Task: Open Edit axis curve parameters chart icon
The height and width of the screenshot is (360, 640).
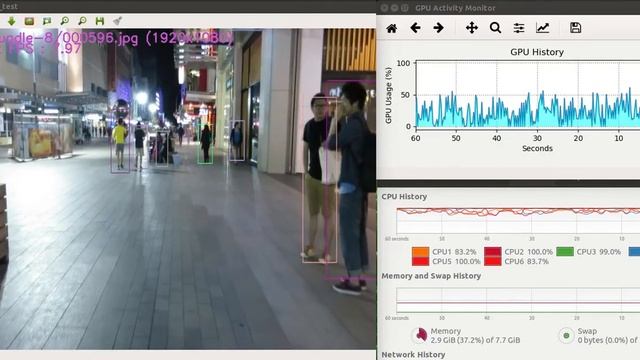Action: 542,28
